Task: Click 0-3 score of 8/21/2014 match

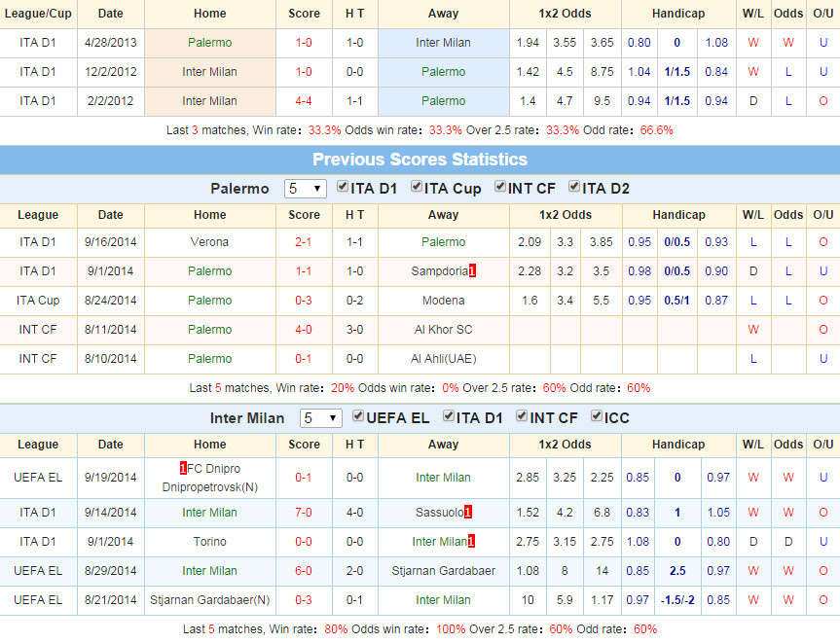Action: click(304, 599)
